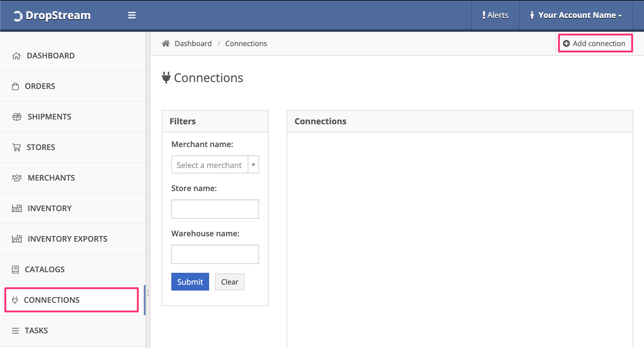Screen dimensions: 644x348
Task: Click the Warehouse name text field
Action: point(215,254)
